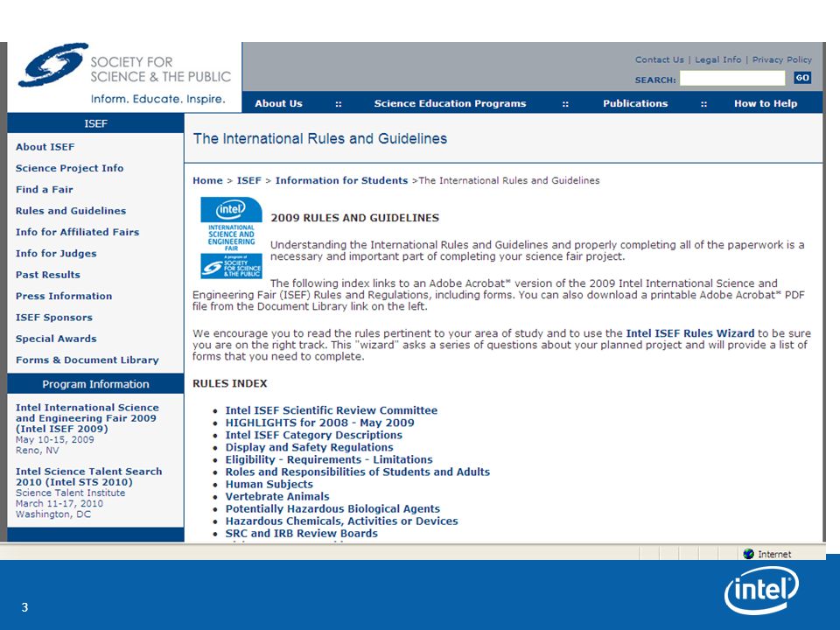840x630 pixels.
Task: Open Intel International Science and Engineering Fair 2009 link
Action: (87, 418)
